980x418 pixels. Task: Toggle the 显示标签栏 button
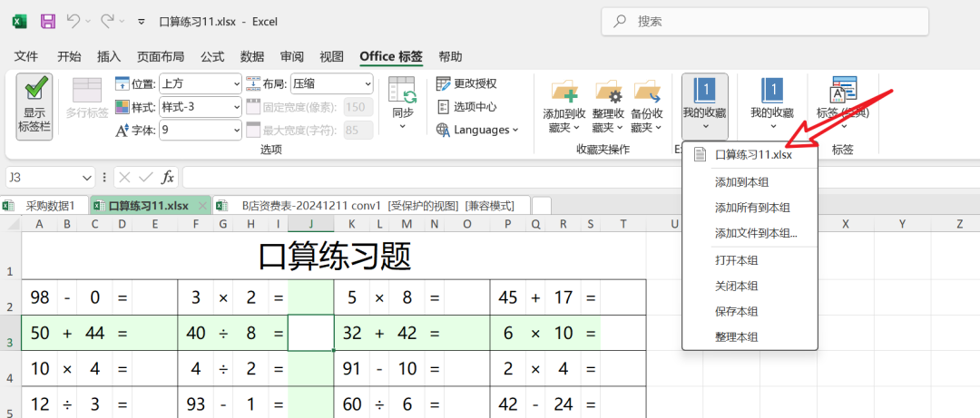[x=34, y=106]
